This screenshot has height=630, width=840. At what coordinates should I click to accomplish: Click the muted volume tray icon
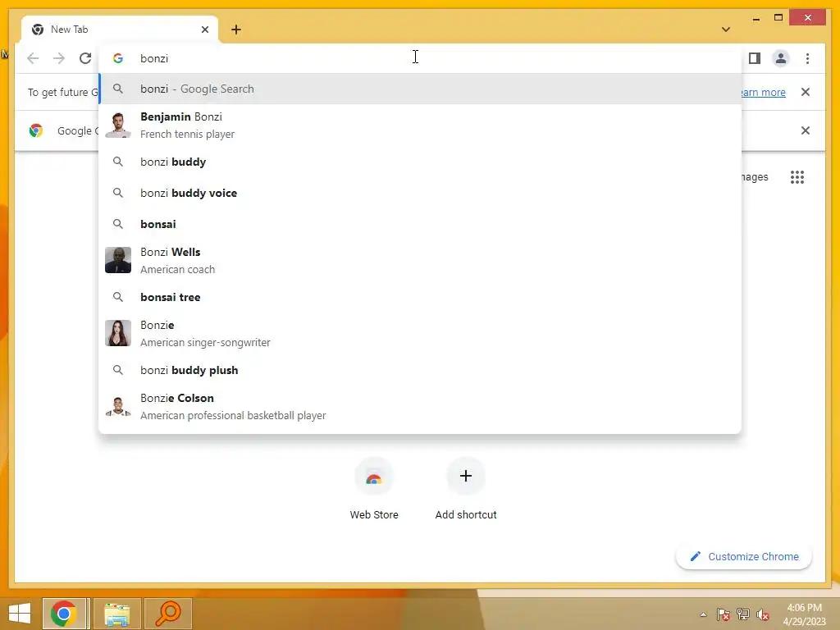click(763, 614)
